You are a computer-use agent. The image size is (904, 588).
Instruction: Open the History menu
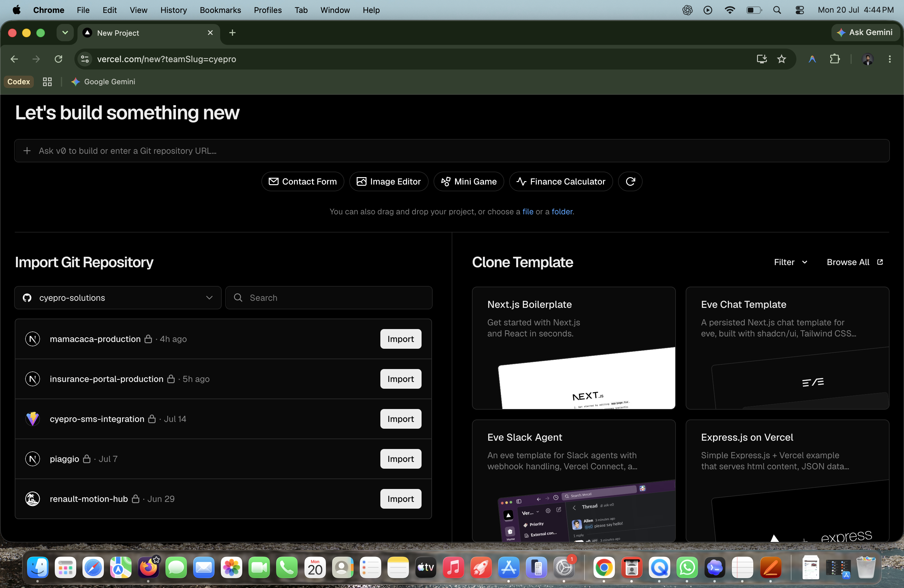coord(174,10)
